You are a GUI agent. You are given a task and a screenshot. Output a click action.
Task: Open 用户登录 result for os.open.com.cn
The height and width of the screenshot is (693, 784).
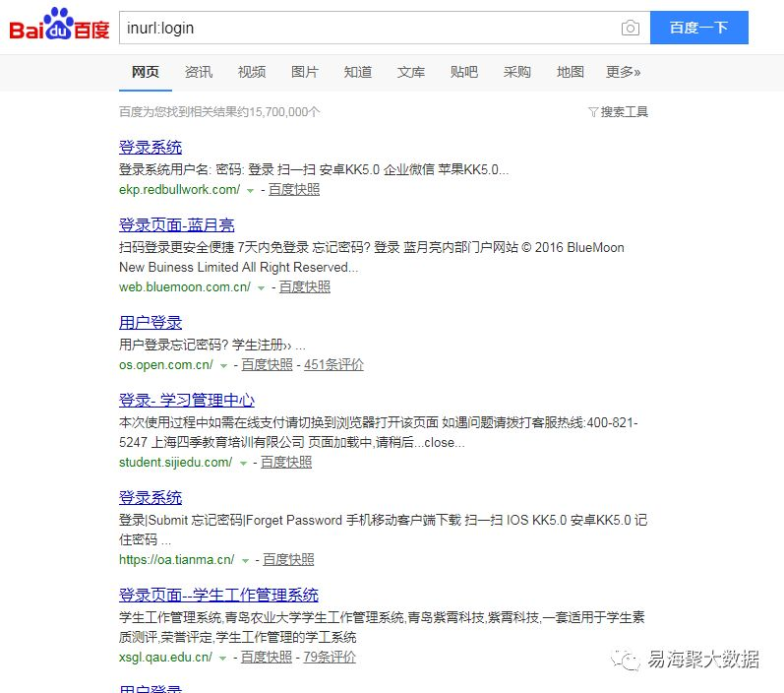click(151, 323)
